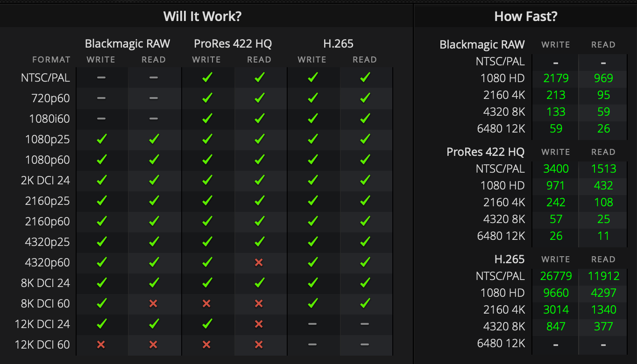Click the green check for NTSC/PAL ProRes write
This screenshot has height=364, width=637.
point(207,77)
